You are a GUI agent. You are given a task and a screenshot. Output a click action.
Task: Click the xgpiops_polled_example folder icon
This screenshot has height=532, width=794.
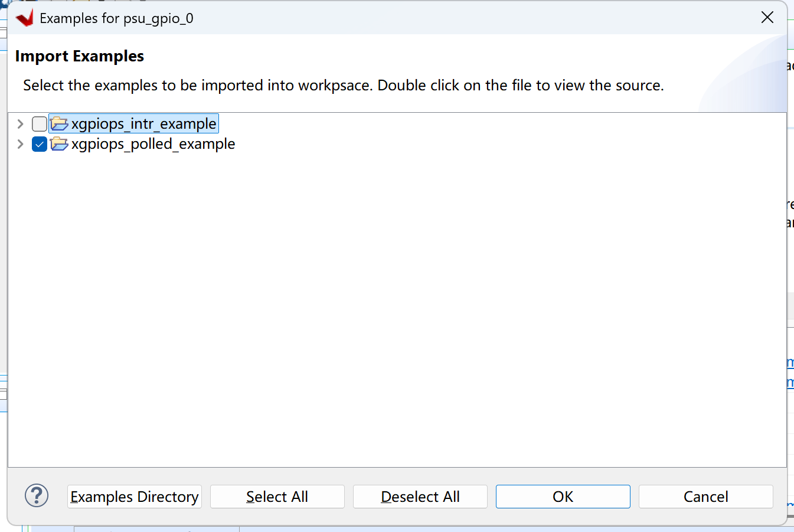[59, 144]
